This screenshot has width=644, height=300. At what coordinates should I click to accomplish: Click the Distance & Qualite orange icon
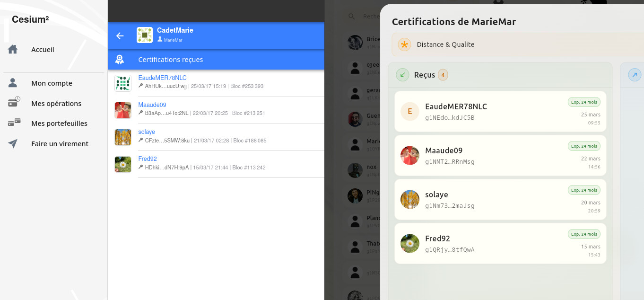(x=404, y=44)
